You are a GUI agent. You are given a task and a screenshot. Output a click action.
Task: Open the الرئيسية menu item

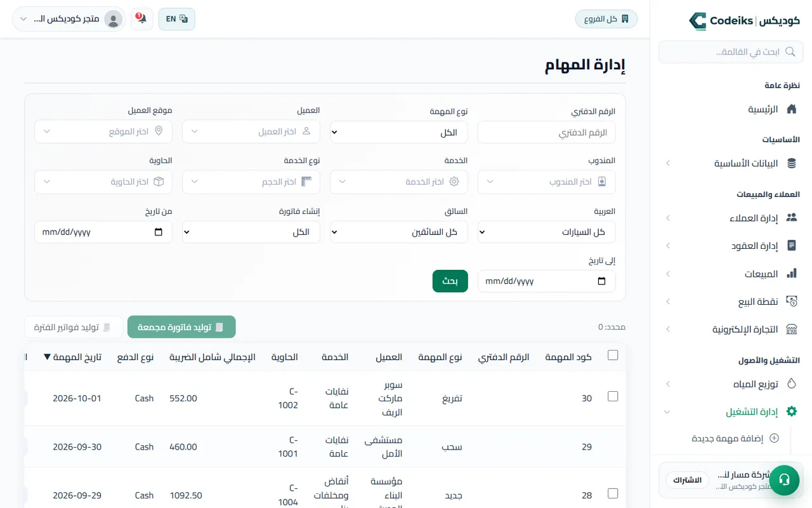(x=731, y=109)
